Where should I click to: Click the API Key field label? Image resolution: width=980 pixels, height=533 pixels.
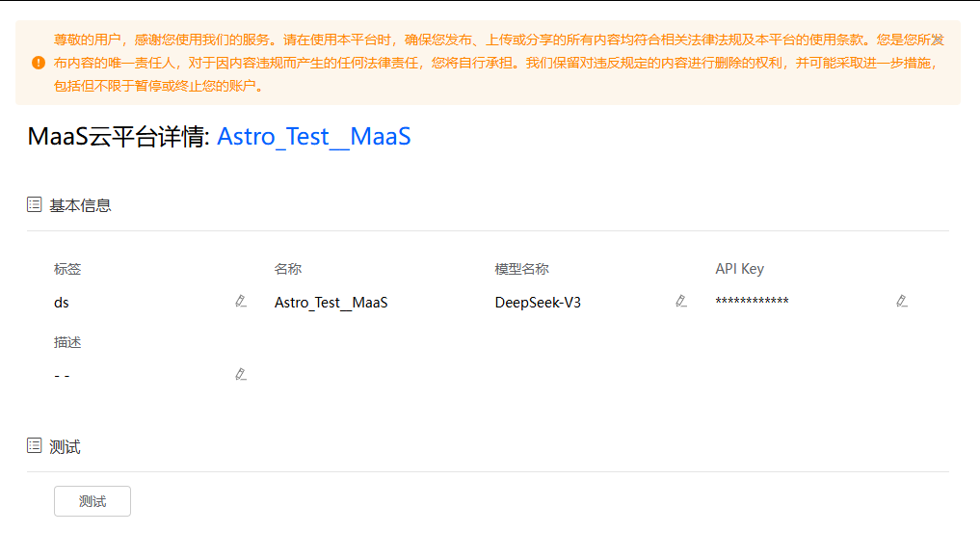[739, 269]
